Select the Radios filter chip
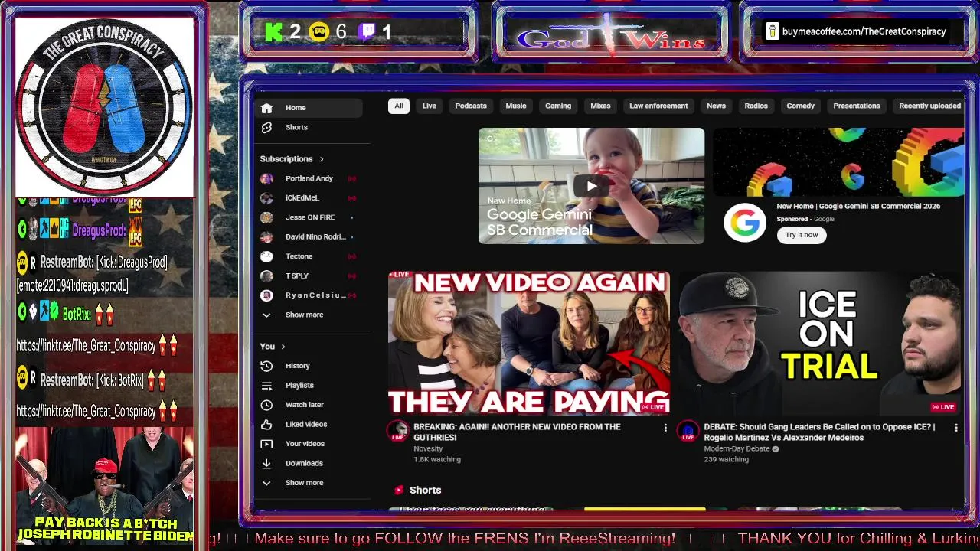The image size is (980, 551). tap(756, 106)
